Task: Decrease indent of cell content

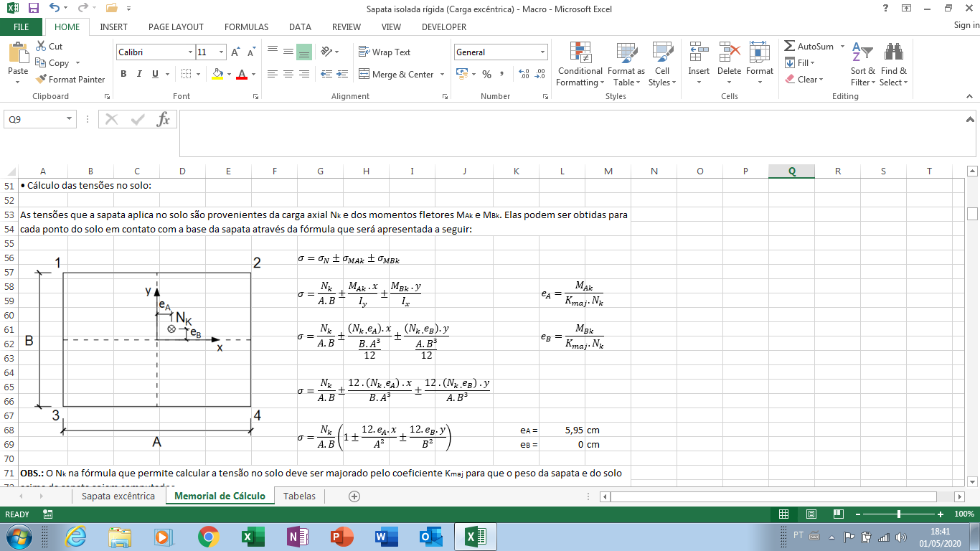Action: tap(326, 74)
